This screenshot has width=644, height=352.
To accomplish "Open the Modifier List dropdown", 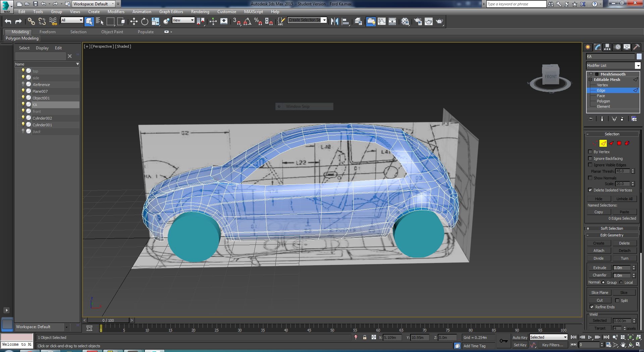I will [638, 65].
